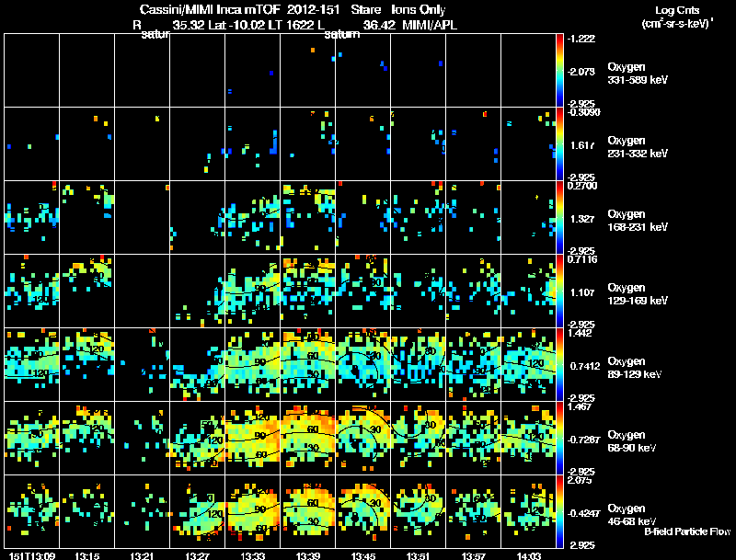This screenshot has width=736, height=560.
Task: Click the '13:51' time axis label
Action: click(419, 555)
